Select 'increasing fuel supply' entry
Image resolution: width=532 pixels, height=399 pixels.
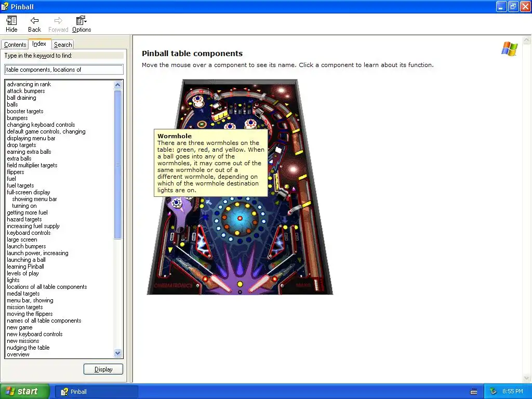point(33,227)
